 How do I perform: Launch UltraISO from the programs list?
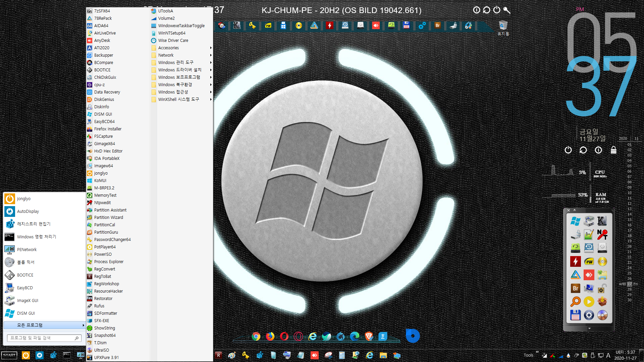[118, 350]
